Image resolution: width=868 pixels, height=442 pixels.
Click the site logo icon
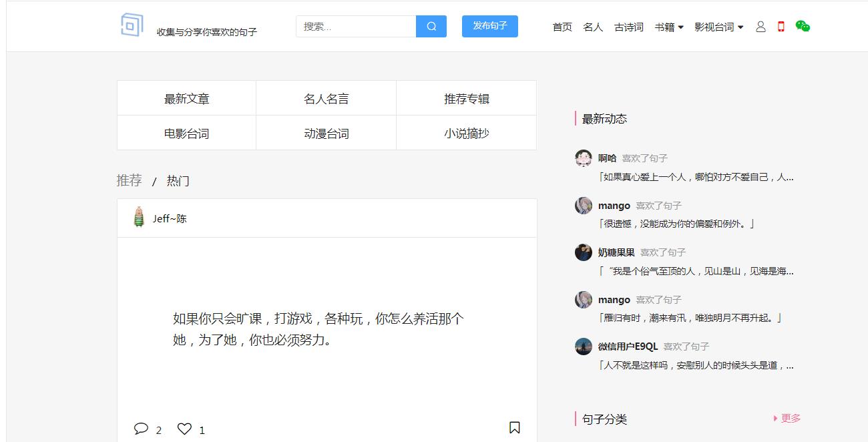click(x=132, y=25)
